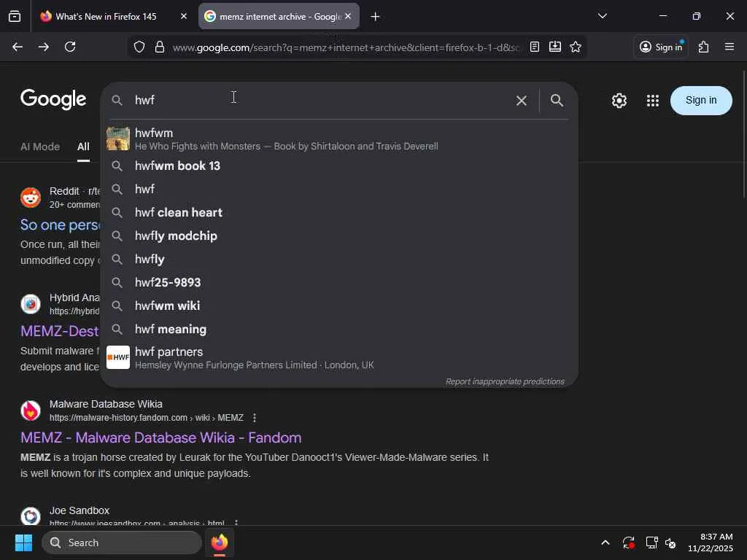The image size is (747, 560).
Task: Select hwfwm wiki suggestion
Action: (339, 306)
